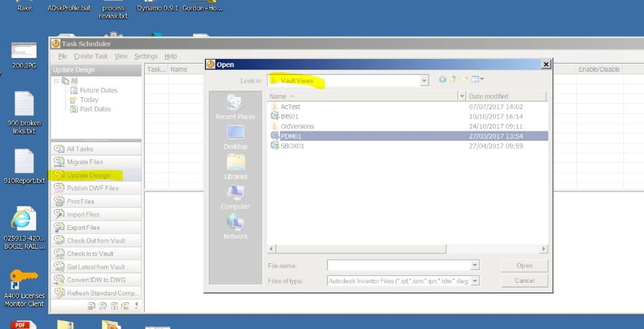Select the Check In to Vault icon
Viewport: 644px width, 329px height.
(59, 253)
